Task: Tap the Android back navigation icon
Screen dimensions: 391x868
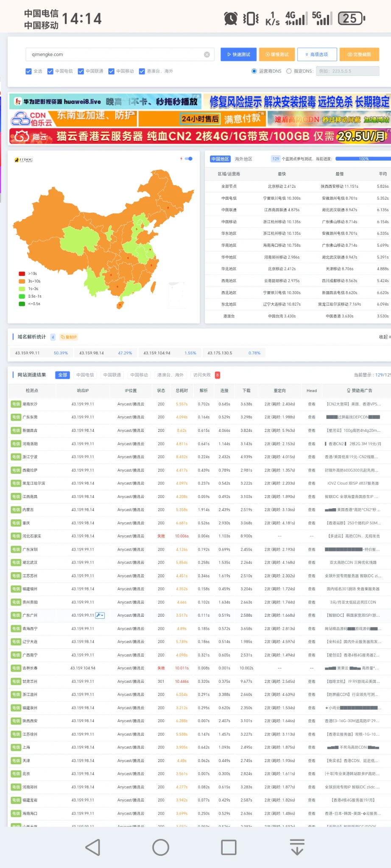Action: 93,847
